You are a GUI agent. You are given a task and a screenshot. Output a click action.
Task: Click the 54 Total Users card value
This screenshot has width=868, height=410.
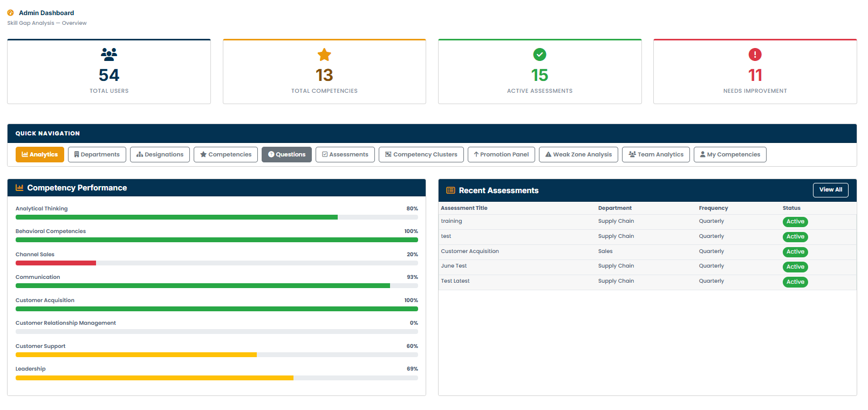click(109, 75)
